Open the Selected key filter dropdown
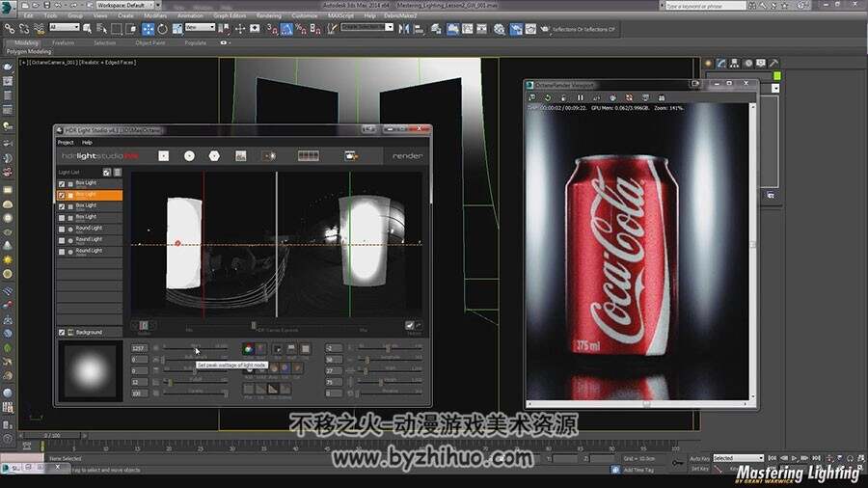 tap(739, 458)
